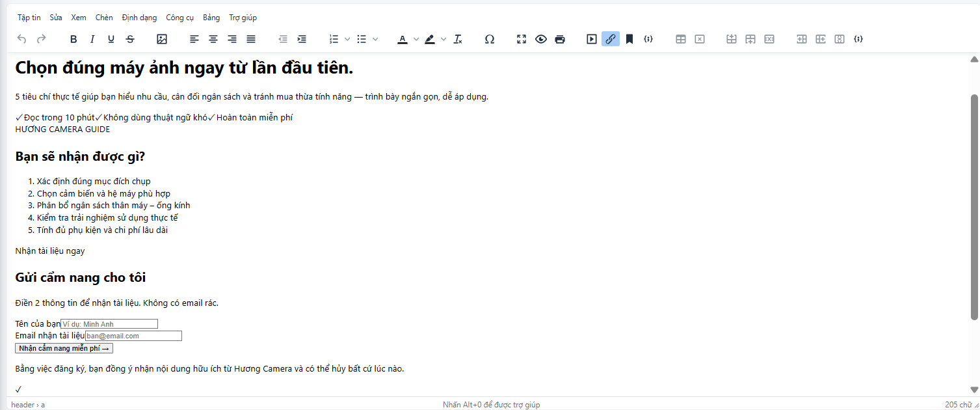Justify the paragraph text
The image size is (980, 410).
(251, 39)
